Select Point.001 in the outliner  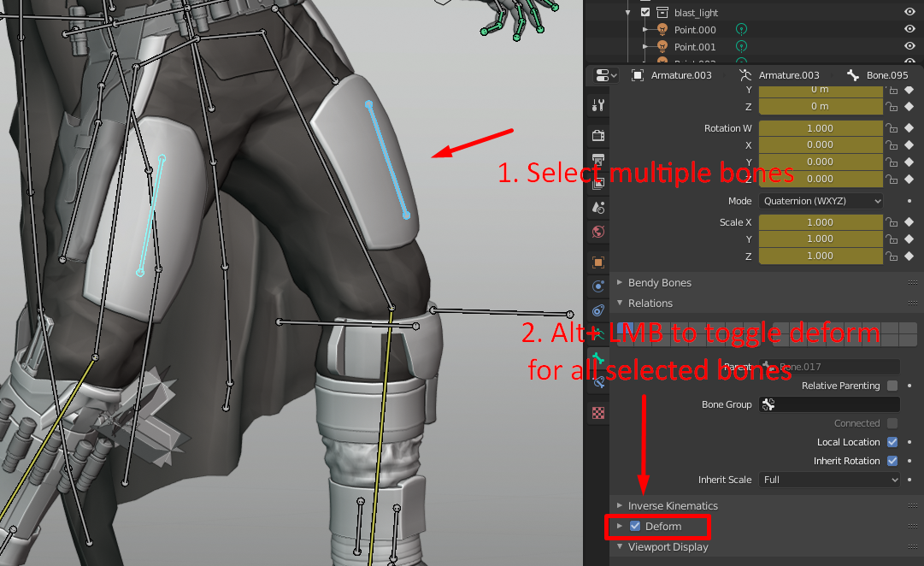694,47
